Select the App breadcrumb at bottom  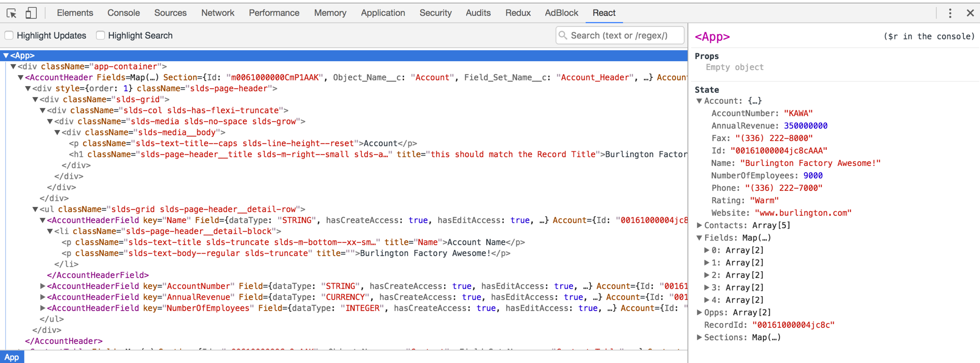[x=11, y=357]
